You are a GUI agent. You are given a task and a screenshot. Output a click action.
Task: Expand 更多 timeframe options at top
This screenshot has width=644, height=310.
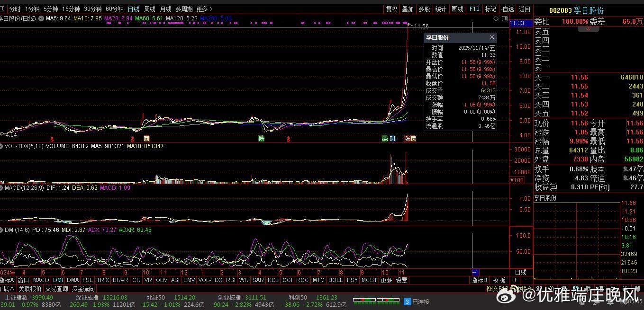(204, 9)
